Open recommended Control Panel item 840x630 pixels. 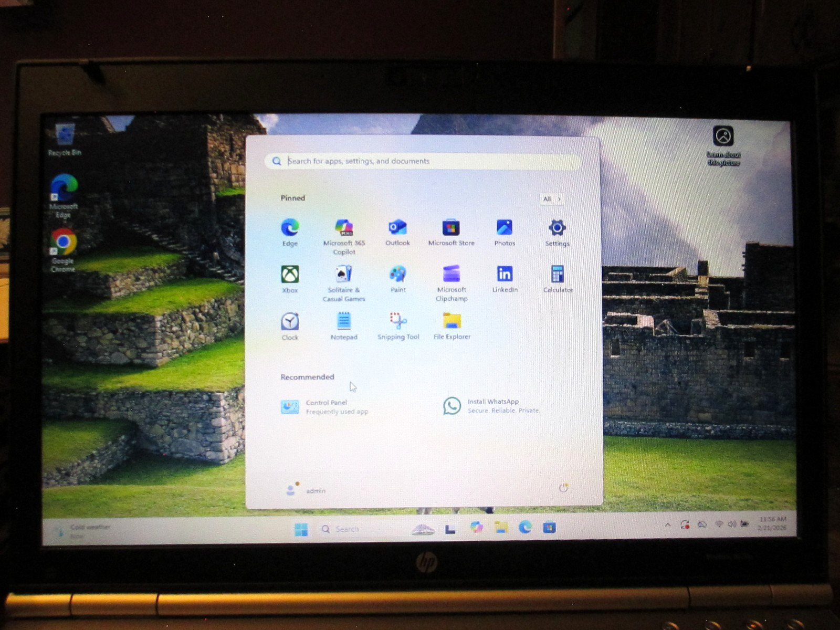[324, 407]
